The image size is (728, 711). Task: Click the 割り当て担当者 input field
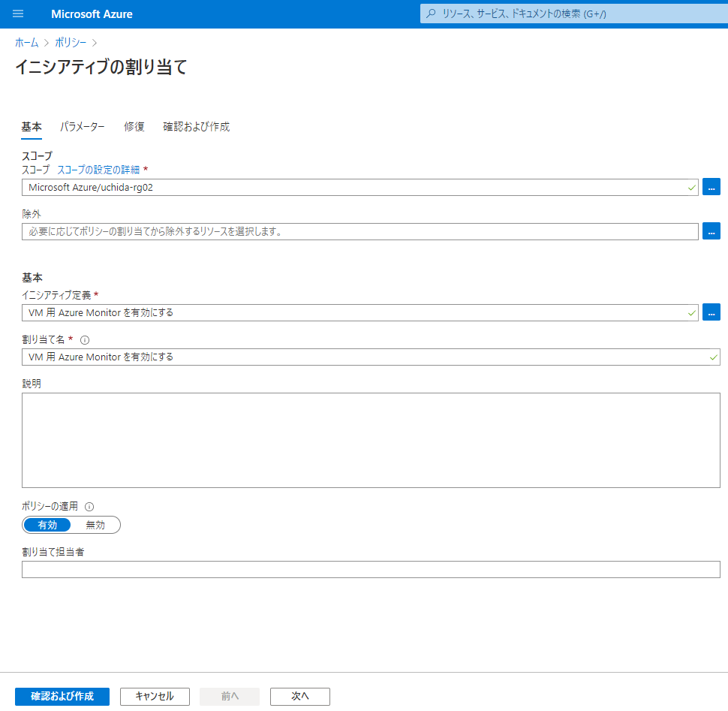pos(371,569)
